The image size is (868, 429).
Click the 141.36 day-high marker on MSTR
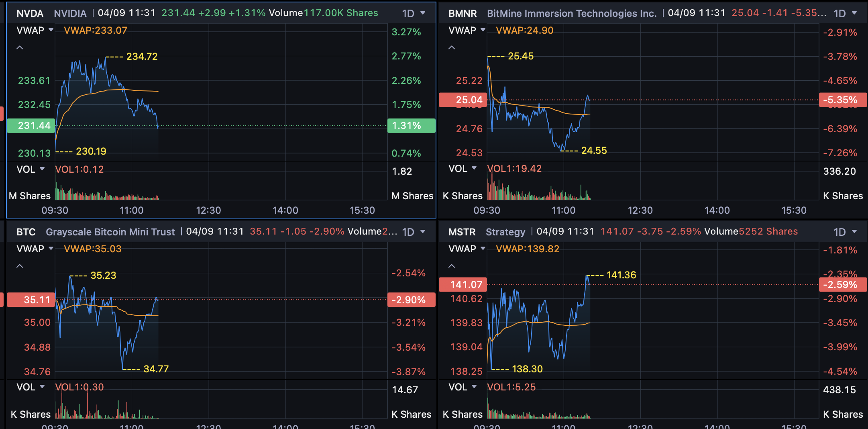point(621,275)
